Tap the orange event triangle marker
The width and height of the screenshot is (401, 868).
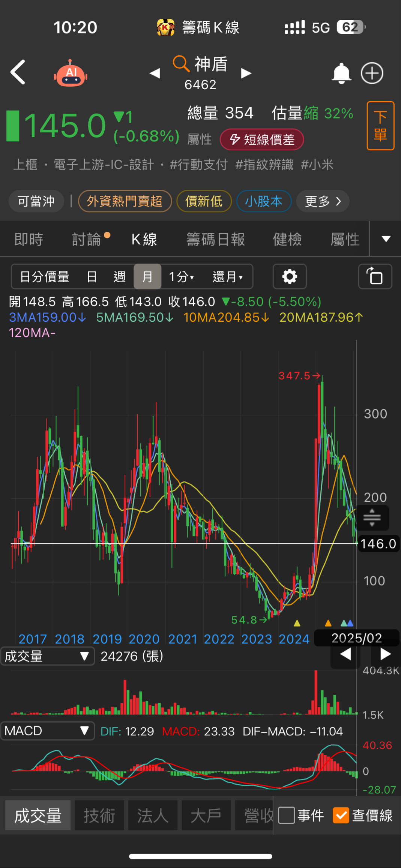point(328,623)
